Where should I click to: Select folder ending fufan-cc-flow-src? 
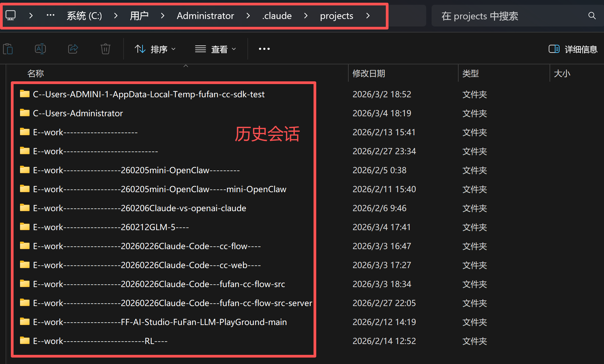[x=159, y=284]
